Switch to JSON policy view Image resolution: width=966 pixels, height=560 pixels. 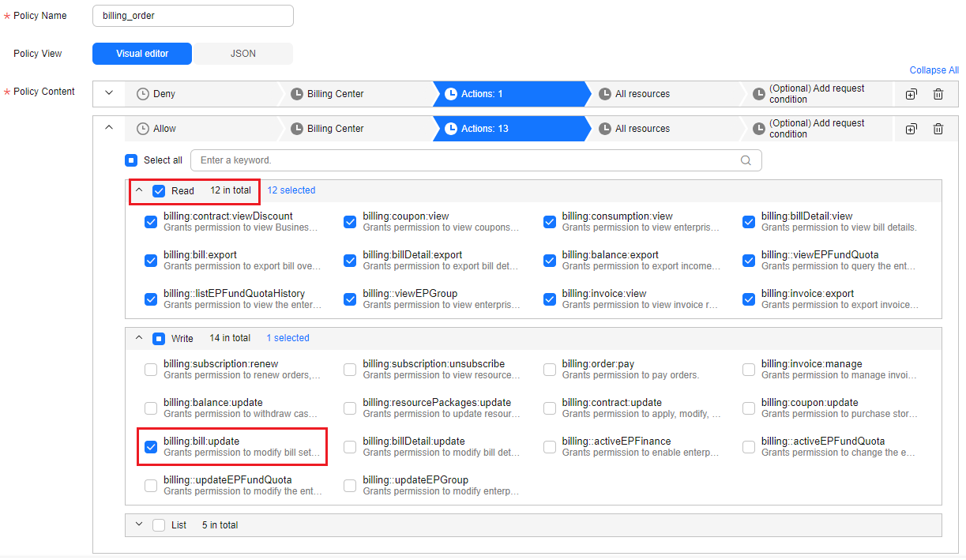(x=242, y=54)
